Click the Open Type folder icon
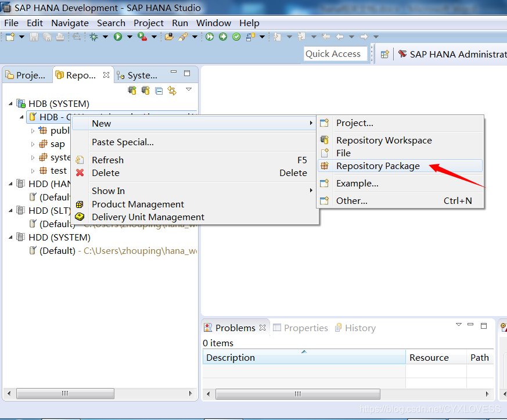 coord(169,37)
